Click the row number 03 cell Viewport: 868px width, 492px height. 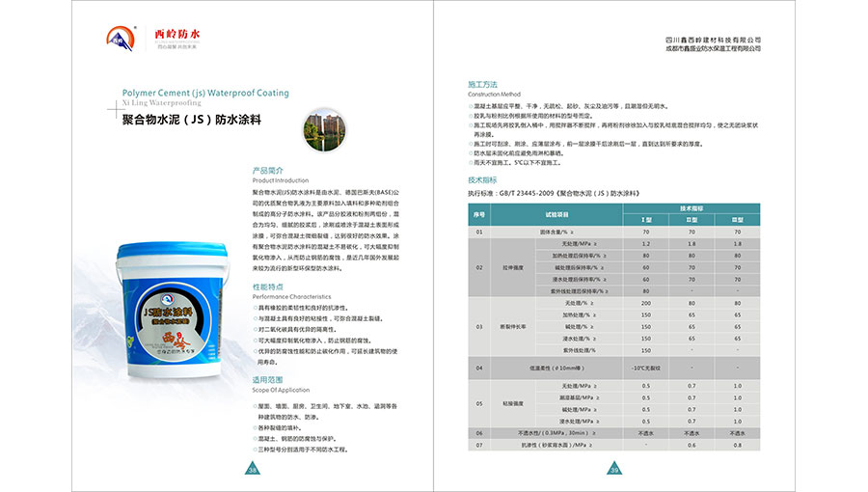(x=479, y=326)
